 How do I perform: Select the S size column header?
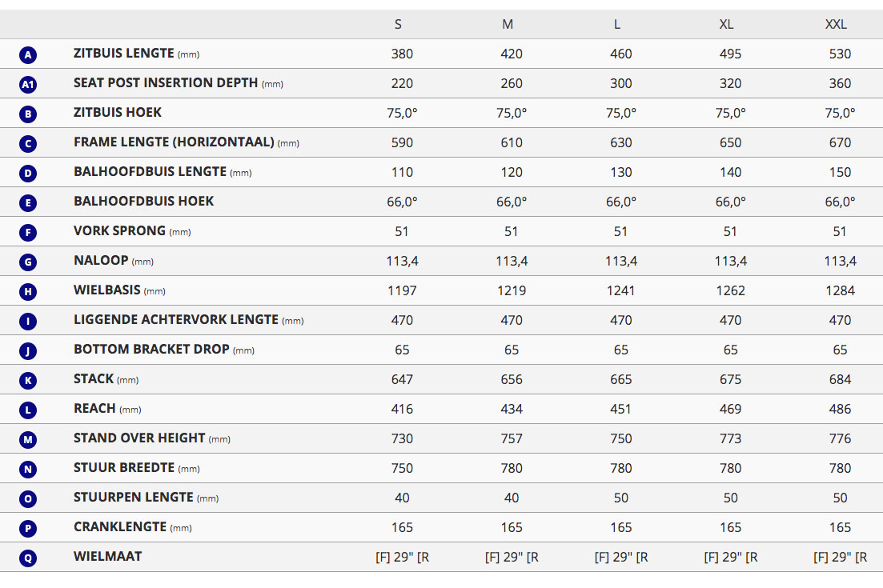click(x=399, y=24)
